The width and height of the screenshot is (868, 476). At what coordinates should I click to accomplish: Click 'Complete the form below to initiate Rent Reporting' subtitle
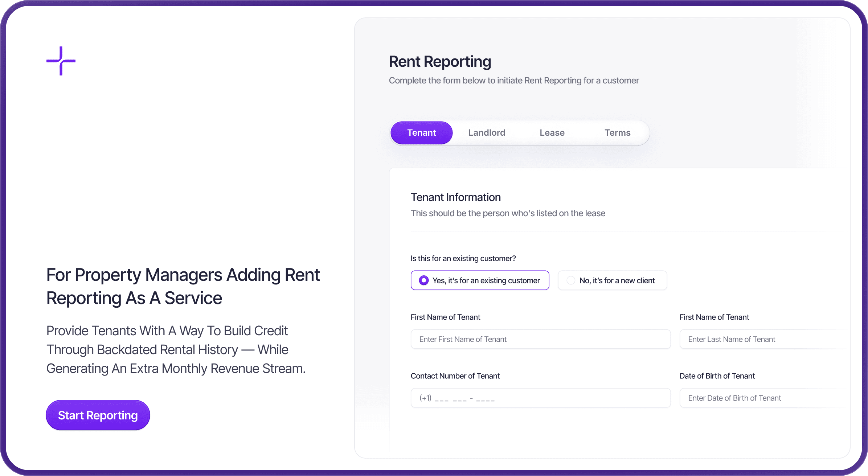tap(514, 81)
